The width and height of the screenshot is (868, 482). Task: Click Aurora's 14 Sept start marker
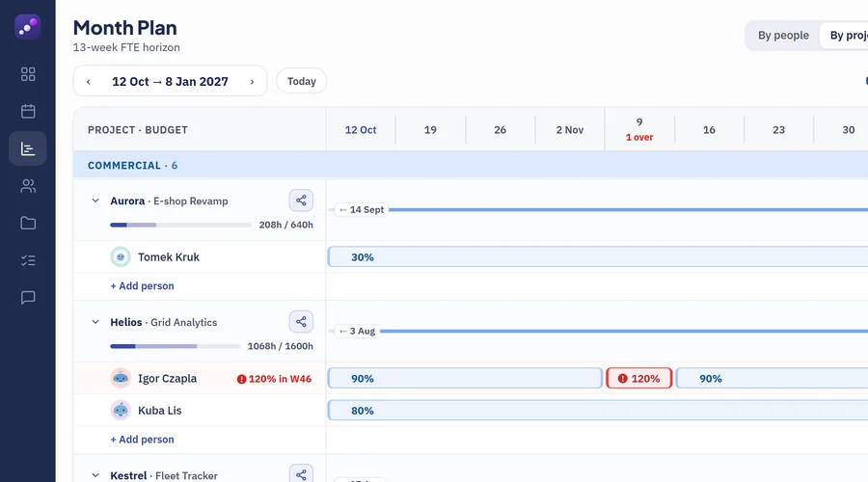(x=362, y=210)
